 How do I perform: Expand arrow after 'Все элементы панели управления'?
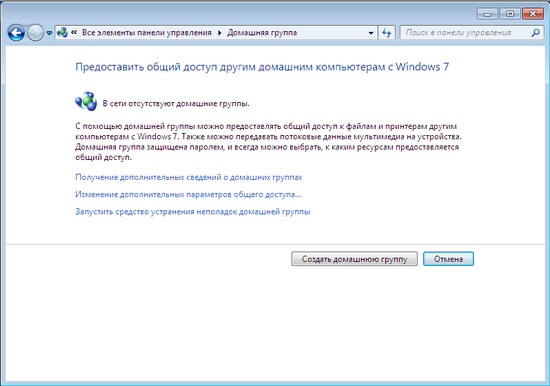[220, 33]
